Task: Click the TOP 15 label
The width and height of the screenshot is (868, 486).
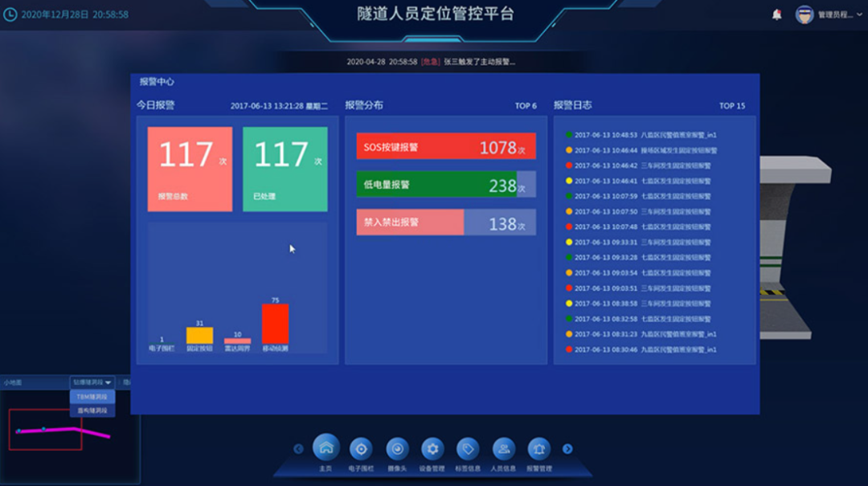Action: coord(732,106)
